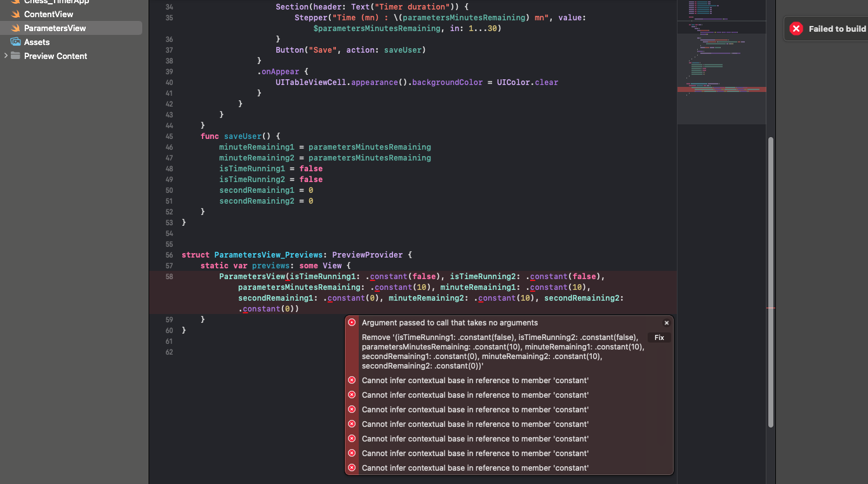The image size is (868, 484).
Task: Select the Assets item in the navigator
Action: (x=37, y=42)
